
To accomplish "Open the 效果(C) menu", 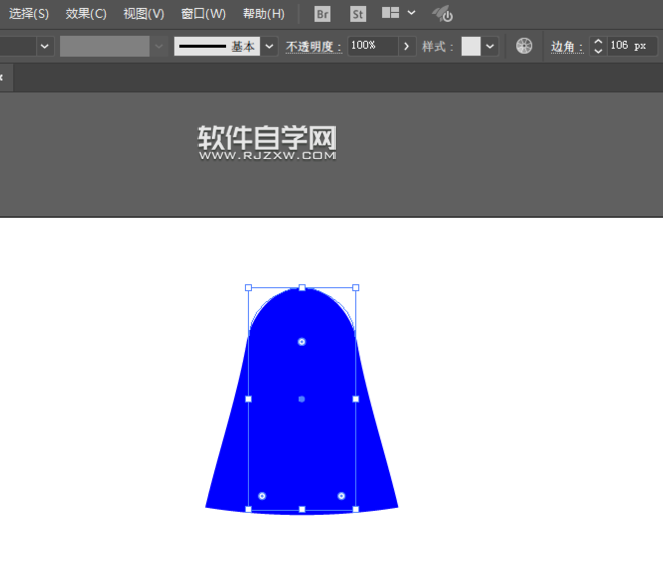I will (x=86, y=14).
